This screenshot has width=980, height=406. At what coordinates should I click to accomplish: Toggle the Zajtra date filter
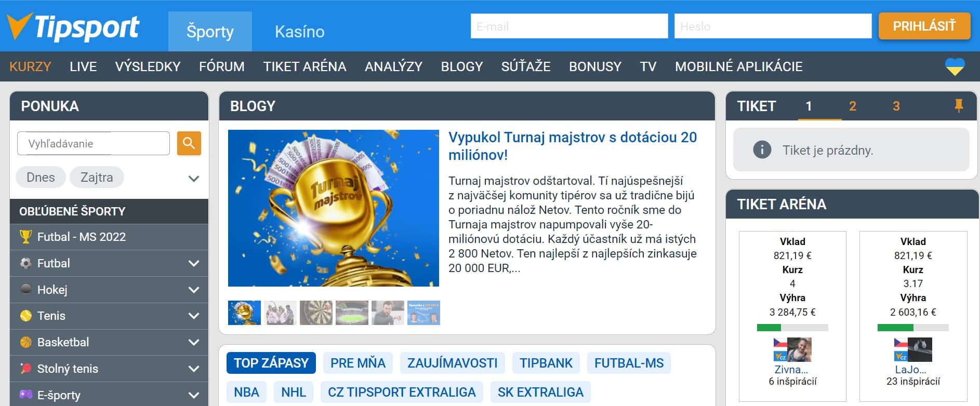point(97,177)
